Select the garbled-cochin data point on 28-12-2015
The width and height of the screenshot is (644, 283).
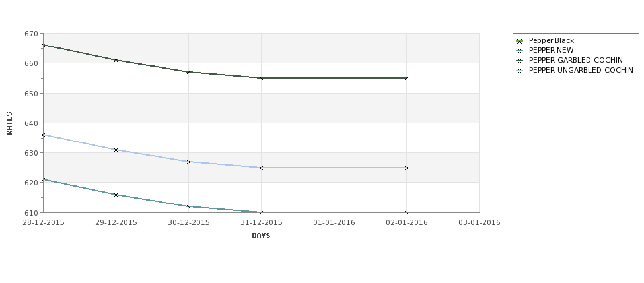(x=43, y=45)
